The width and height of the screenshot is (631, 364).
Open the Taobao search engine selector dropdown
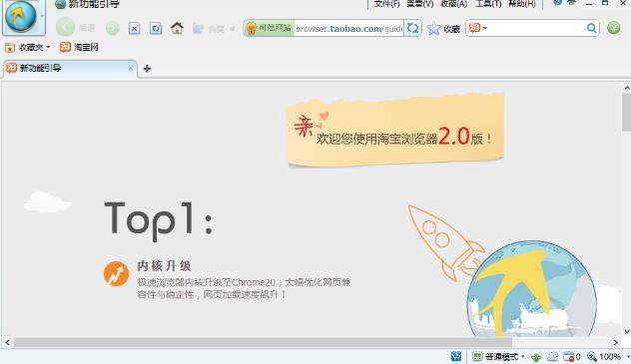pyautogui.click(x=478, y=28)
